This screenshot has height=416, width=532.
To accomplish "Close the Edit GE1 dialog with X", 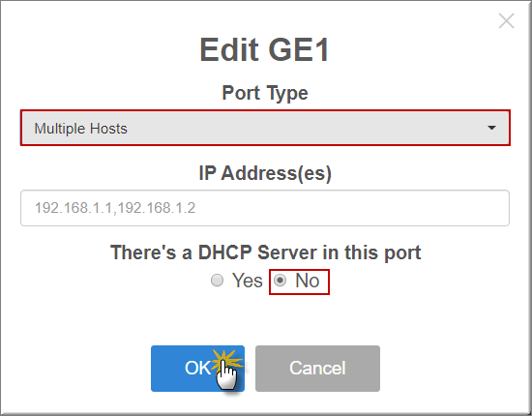I will (506, 21).
